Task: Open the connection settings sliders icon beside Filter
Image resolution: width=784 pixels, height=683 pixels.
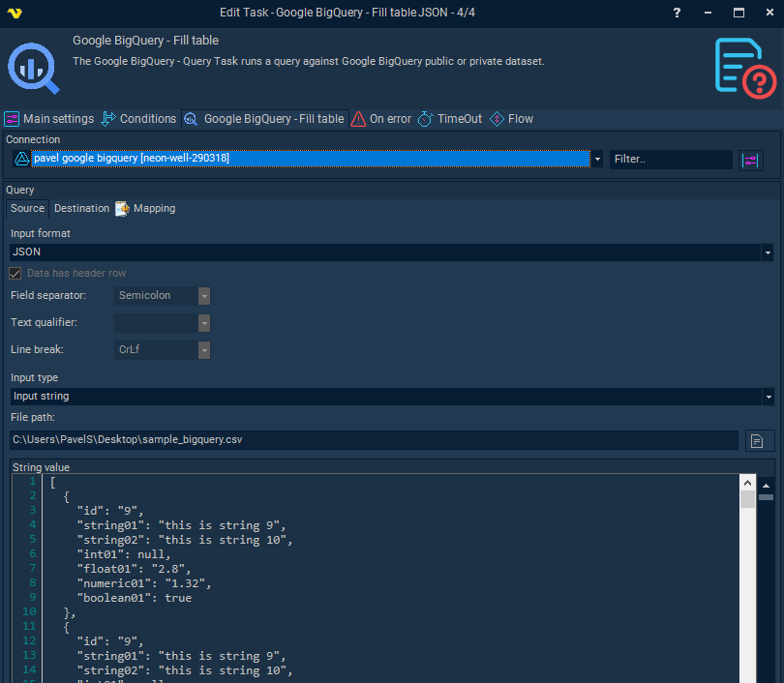Action: tap(750, 159)
